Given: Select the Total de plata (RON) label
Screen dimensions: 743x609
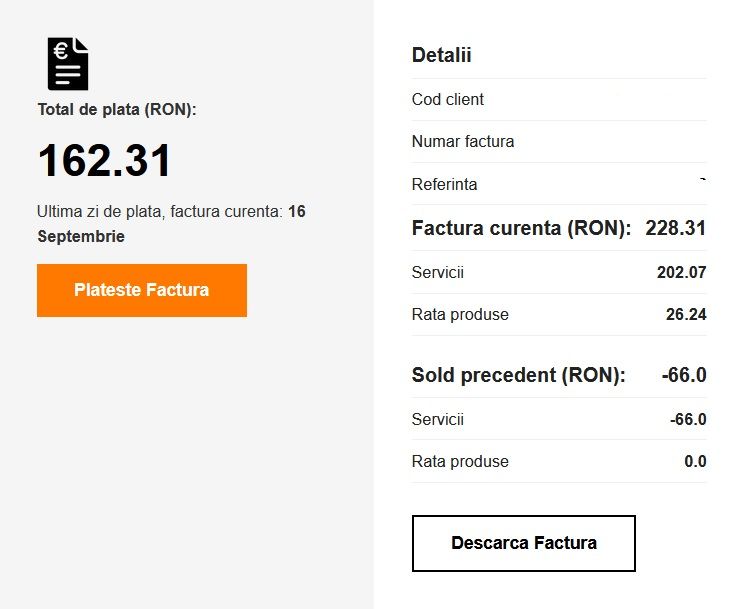Looking at the screenshot, I should pyautogui.click(x=117, y=109).
